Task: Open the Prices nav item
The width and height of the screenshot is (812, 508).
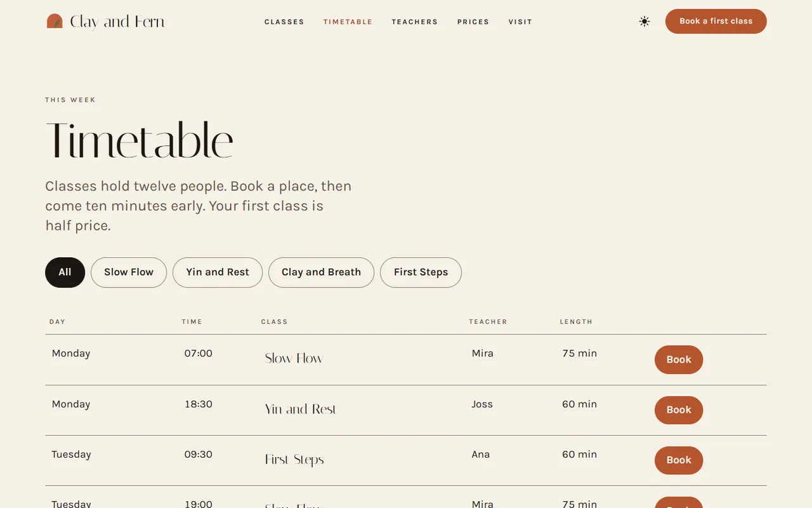Action: tap(473, 22)
